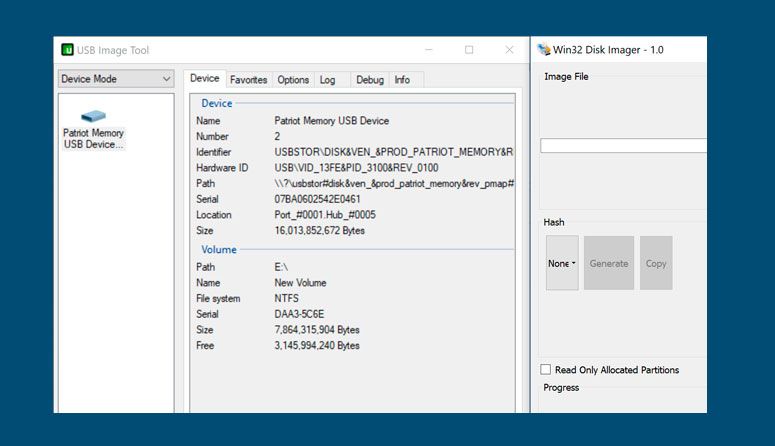
Task: Click the Generate hash button
Action: coord(609,263)
